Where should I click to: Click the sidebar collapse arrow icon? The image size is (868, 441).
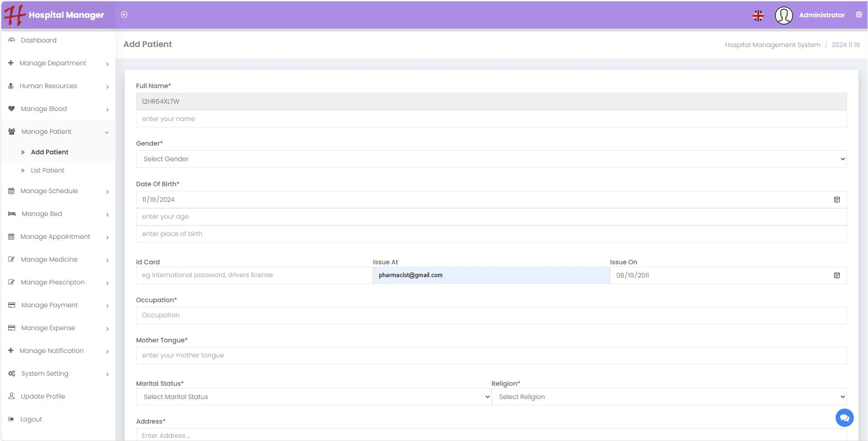pyautogui.click(x=124, y=15)
